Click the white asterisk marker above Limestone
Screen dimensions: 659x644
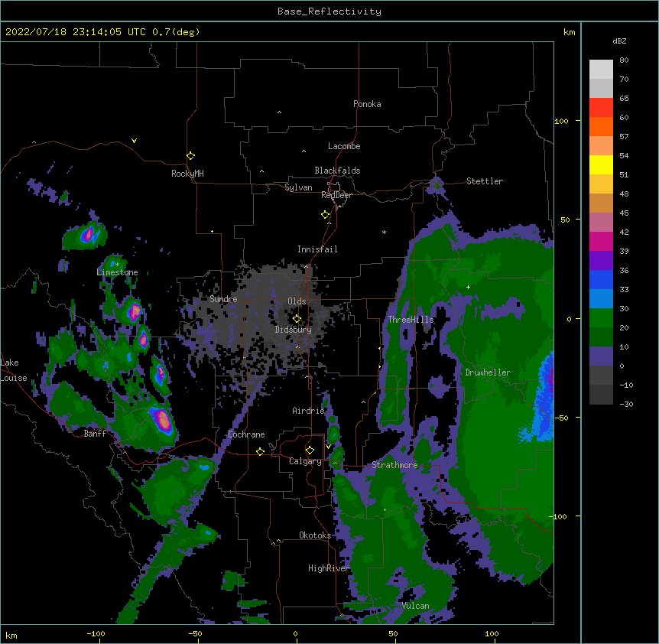point(118,265)
